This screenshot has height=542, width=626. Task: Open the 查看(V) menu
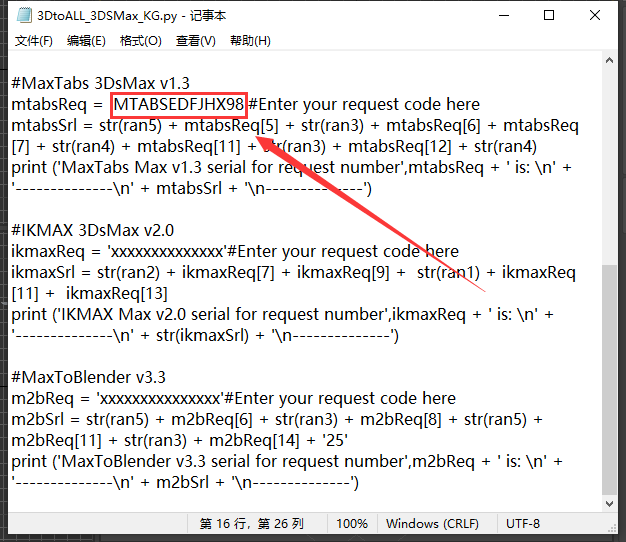coord(196,41)
